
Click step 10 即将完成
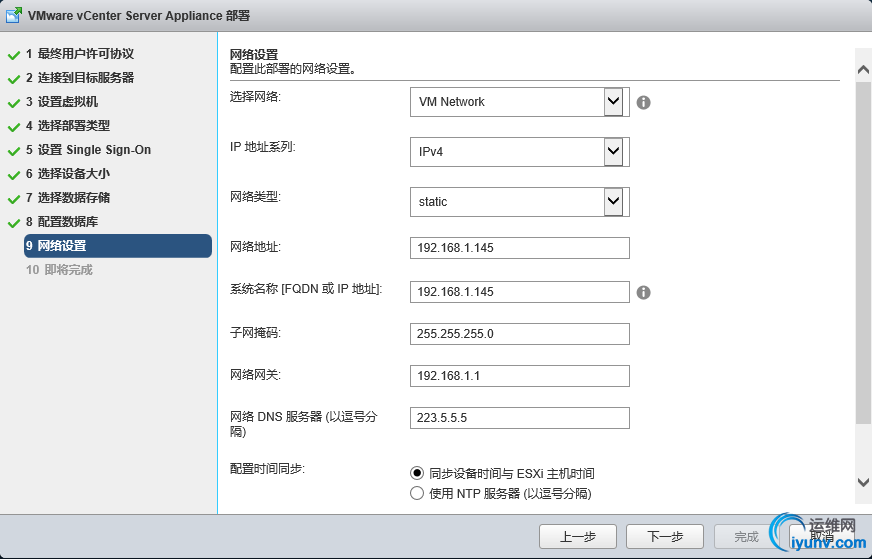point(59,270)
